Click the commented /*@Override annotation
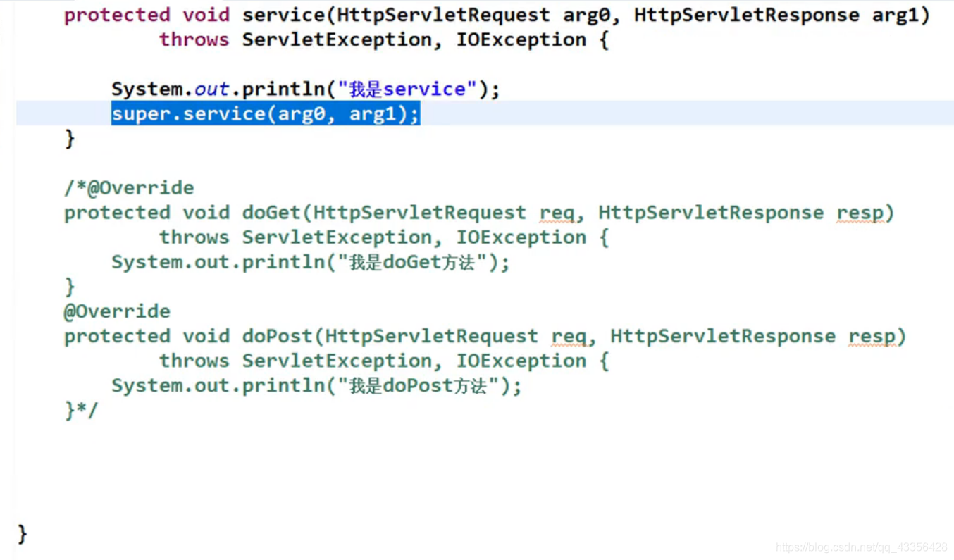 [x=129, y=188]
